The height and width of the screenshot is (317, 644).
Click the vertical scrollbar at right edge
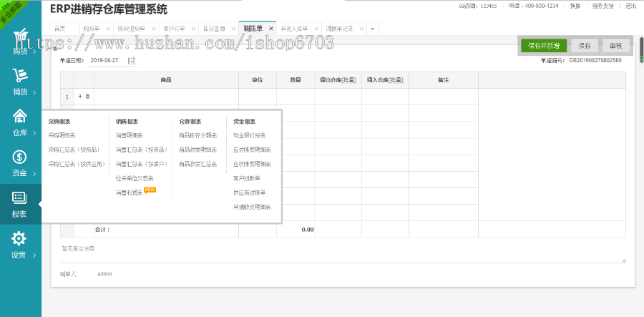[x=641, y=49]
